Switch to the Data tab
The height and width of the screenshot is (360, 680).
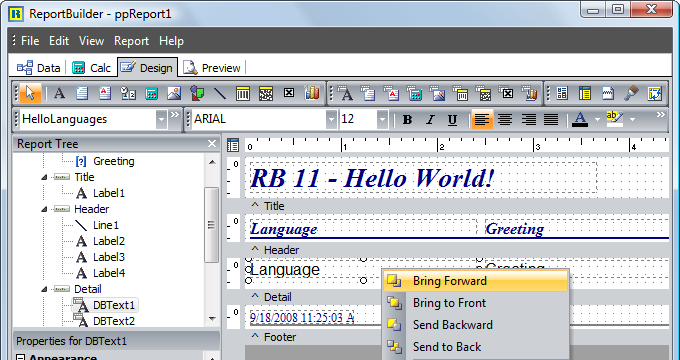(39, 68)
